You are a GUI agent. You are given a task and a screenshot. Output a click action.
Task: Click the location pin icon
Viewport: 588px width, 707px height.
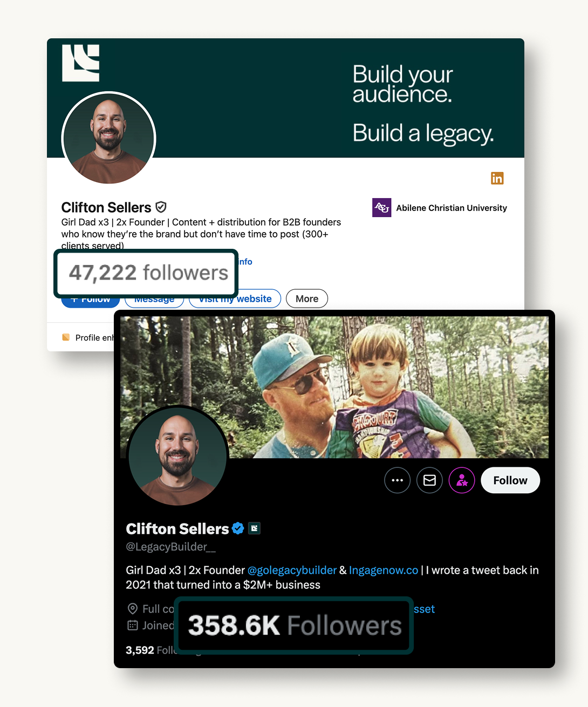[x=132, y=609]
